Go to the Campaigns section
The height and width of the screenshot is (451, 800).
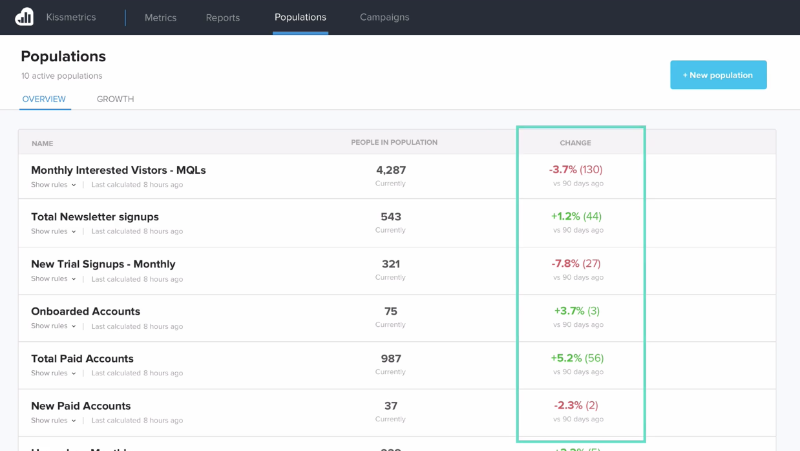pyautogui.click(x=384, y=17)
